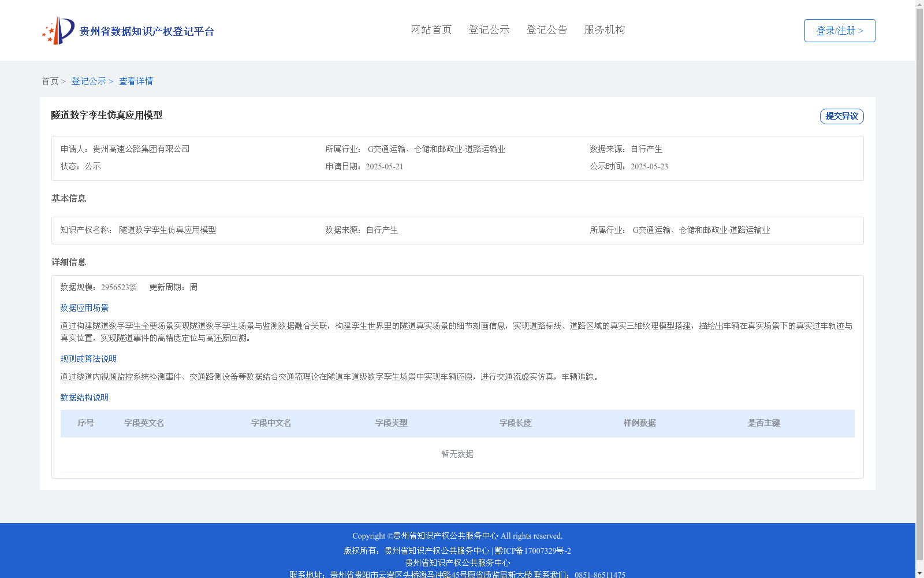The height and width of the screenshot is (578, 924).
Task: Click 知识产权名称 value in basic info
Action: [167, 230]
